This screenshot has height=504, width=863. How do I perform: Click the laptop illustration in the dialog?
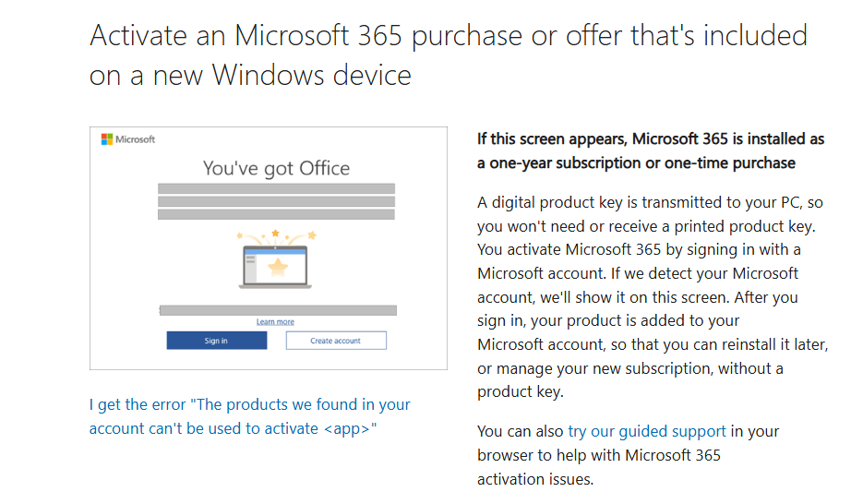coord(275,267)
